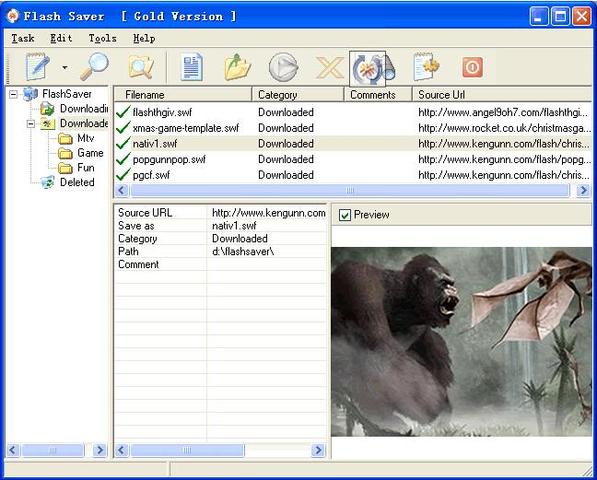Viewport: 597px width, 480px height.
Task: Click the new task notepad icon
Action: click(37, 67)
